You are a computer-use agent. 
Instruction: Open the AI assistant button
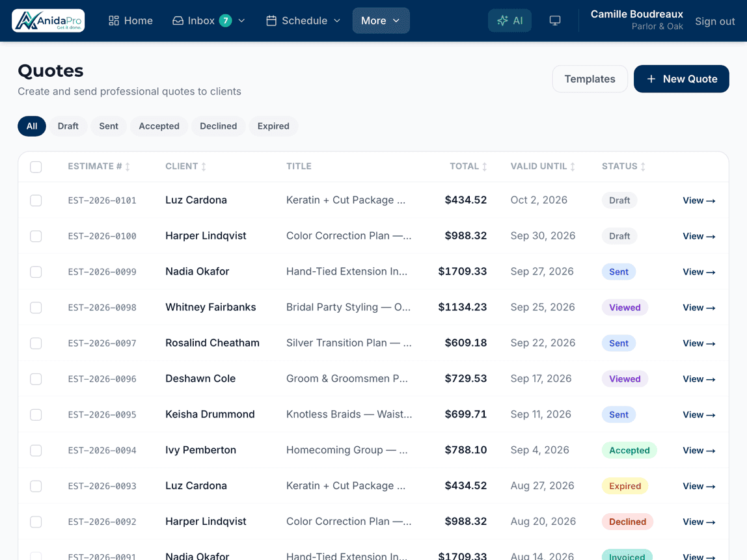pyautogui.click(x=509, y=20)
